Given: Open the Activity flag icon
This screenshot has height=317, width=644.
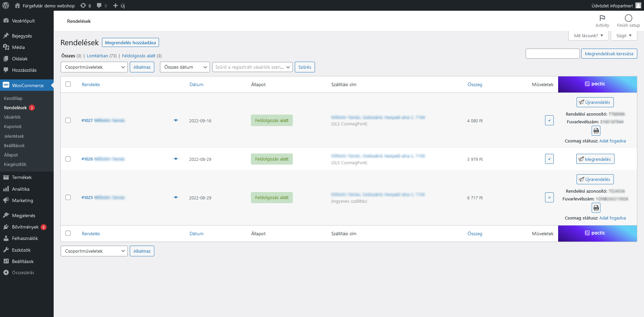Looking at the screenshot, I should tap(602, 18).
